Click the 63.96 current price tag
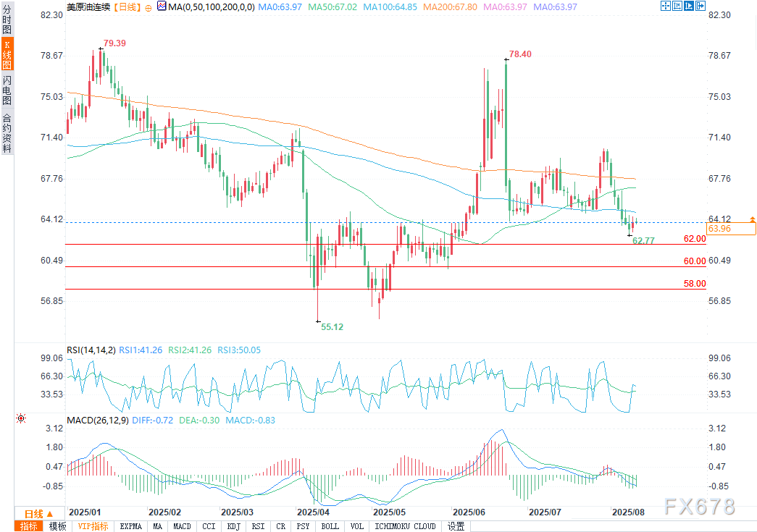 [730, 229]
